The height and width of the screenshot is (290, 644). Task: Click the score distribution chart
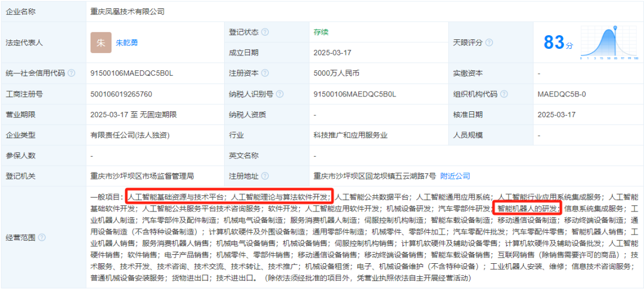coord(609,43)
